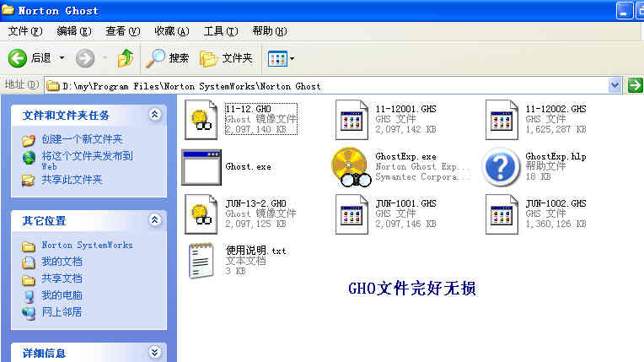The height and width of the screenshot is (362, 644).
Task: Select the 11-12002.GHS file icon
Action: [502, 120]
